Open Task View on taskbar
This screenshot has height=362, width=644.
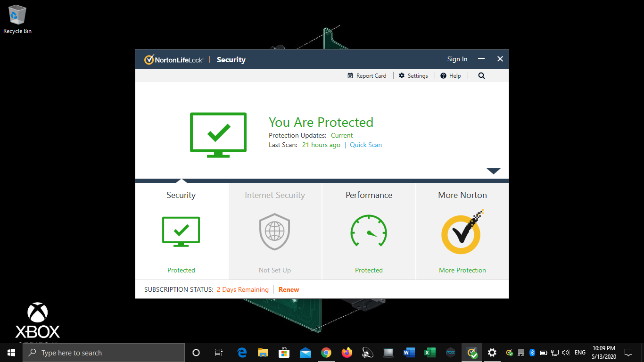[219, 353]
